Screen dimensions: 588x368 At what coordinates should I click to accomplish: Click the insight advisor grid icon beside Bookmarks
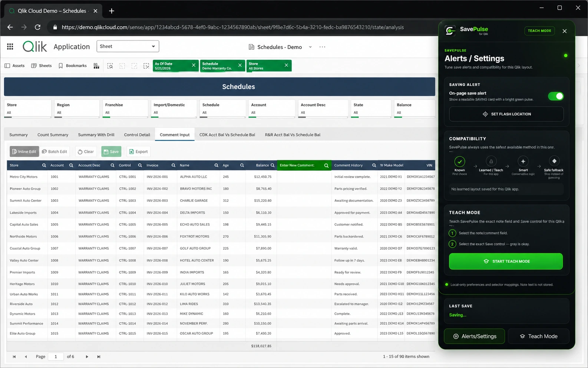pos(96,66)
